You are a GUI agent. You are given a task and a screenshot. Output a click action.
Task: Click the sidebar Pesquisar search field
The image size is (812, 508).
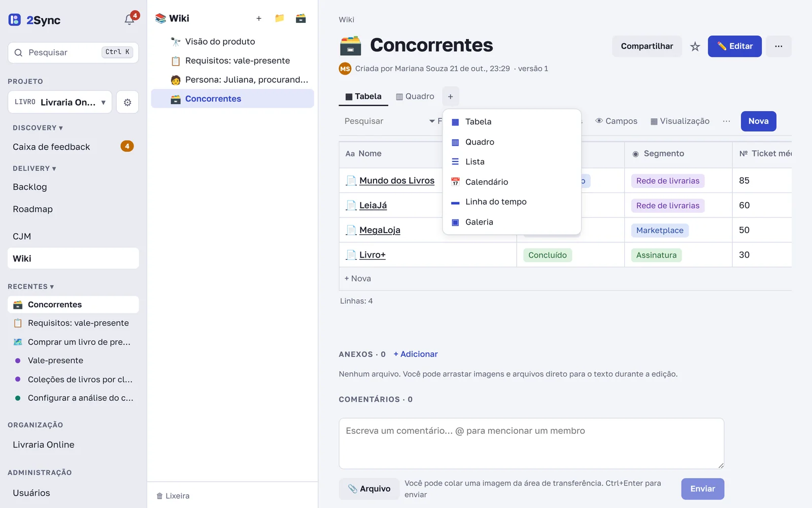[x=73, y=52]
